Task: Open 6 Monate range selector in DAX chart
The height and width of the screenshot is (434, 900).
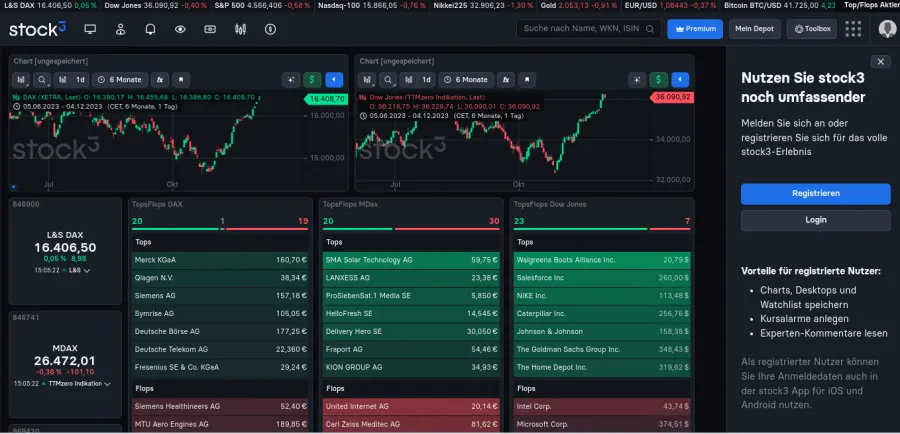Action: 121,80
